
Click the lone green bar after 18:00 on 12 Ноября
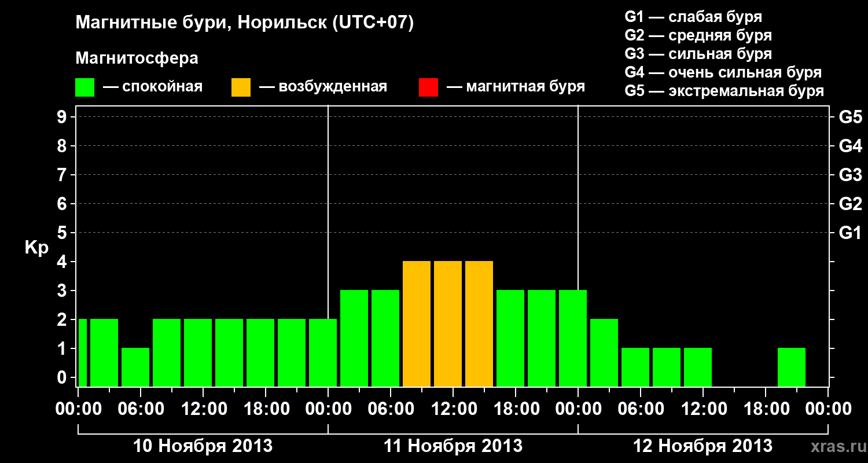pyautogui.click(x=792, y=367)
